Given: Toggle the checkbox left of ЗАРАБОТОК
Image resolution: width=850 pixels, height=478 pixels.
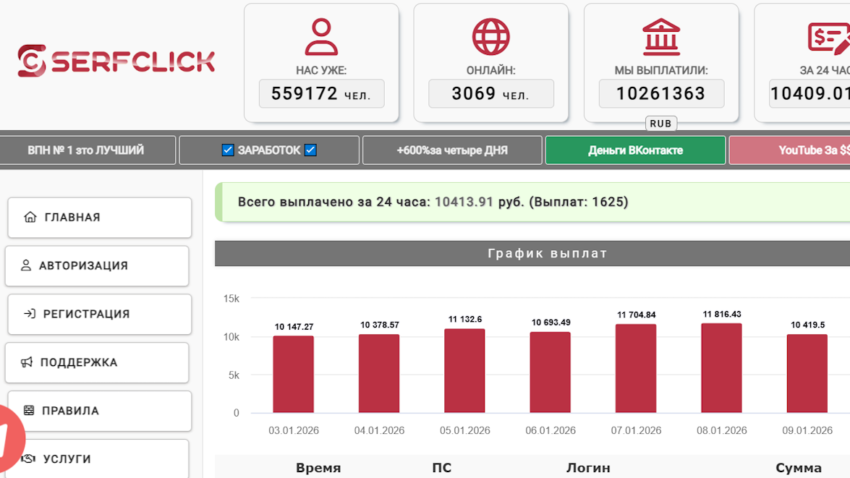Looking at the screenshot, I should tap(228, 150).
